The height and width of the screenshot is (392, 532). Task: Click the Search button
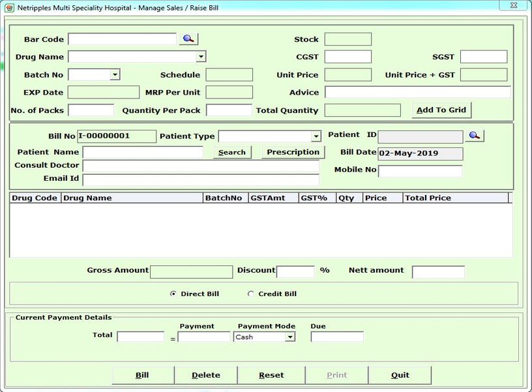[232, 153]
